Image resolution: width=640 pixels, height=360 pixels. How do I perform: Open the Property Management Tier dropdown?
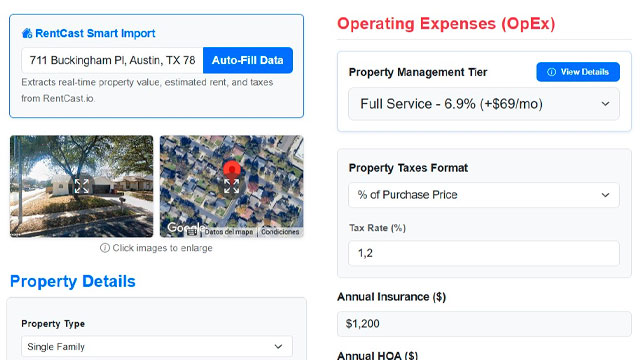click(484, 104)
